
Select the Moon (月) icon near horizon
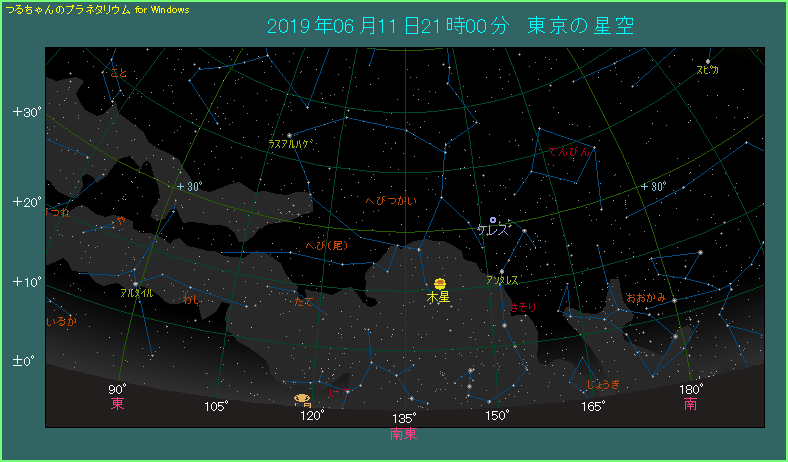click(301, 397)
